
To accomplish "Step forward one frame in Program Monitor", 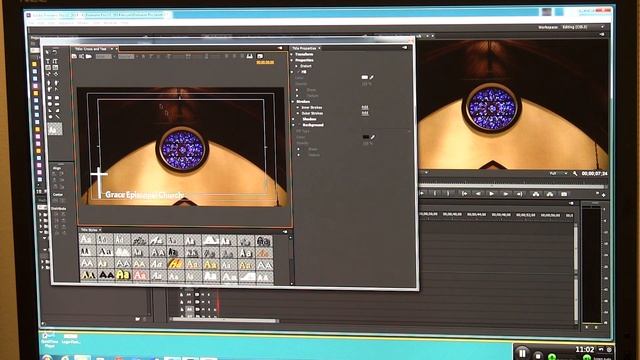I will click(505, 194).
